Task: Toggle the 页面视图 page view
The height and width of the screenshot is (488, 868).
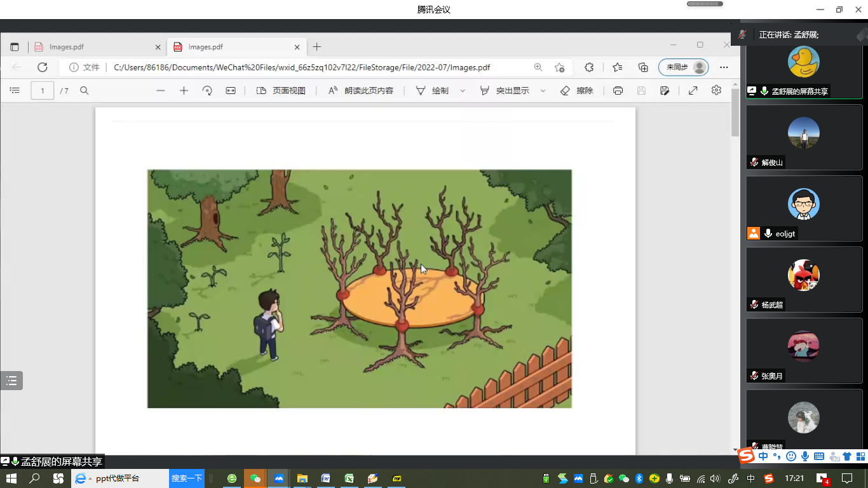Action: tap(281, 91)
